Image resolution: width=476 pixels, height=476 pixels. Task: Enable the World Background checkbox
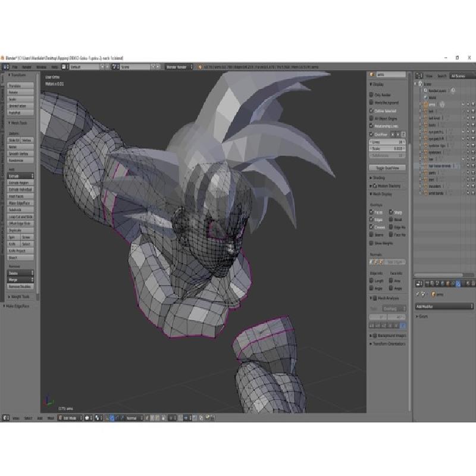371,102
